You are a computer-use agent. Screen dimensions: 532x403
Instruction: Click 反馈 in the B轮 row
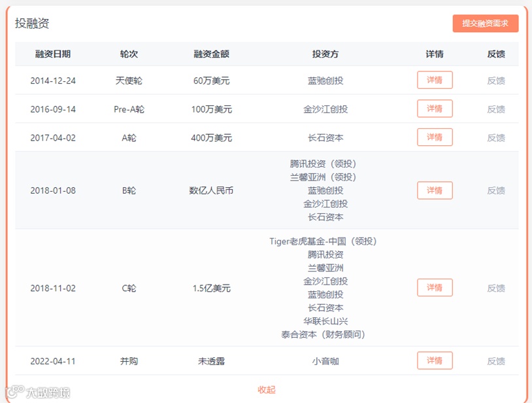[x=496, y=190]
